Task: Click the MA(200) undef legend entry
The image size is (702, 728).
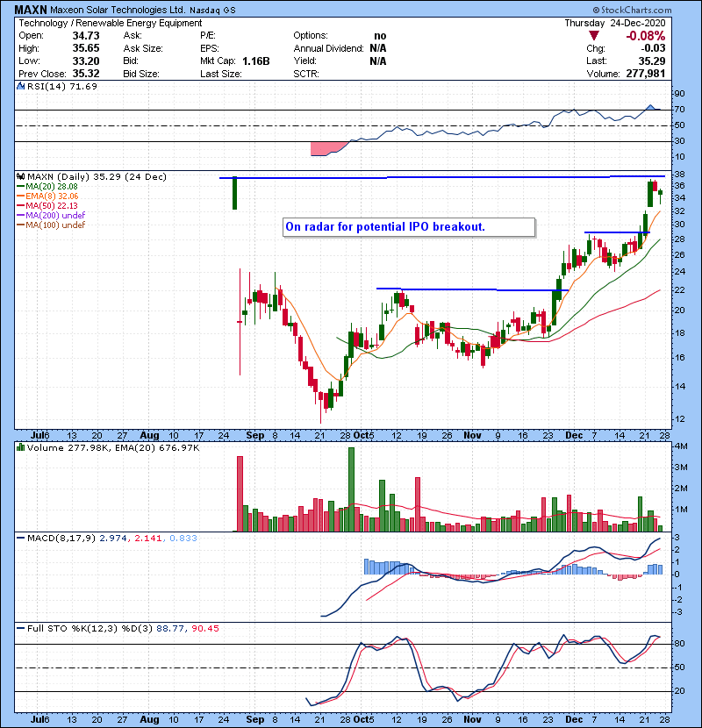Action: click(55, 216)
